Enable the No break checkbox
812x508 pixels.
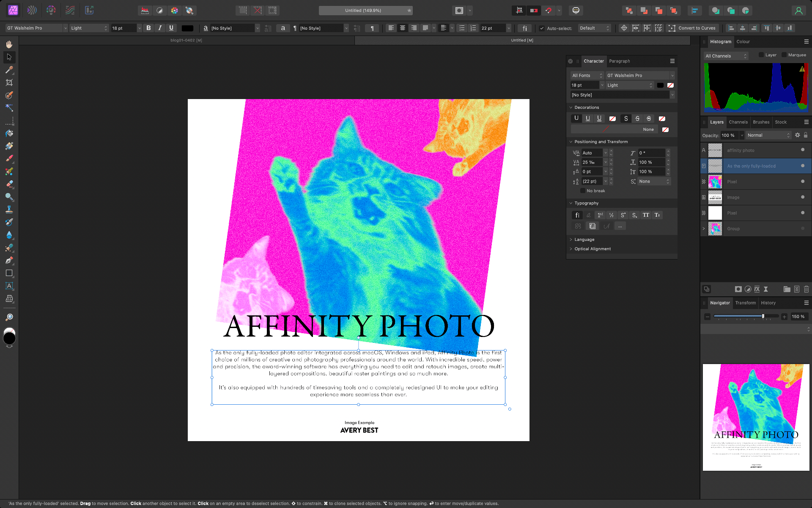pyautogui.click(x=583, y=191)
